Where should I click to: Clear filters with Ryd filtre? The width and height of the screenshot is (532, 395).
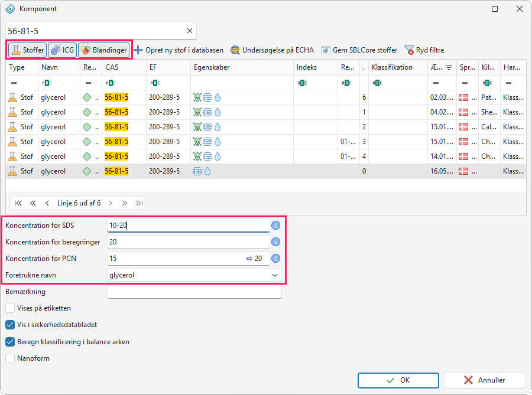(x=424, y=50)
